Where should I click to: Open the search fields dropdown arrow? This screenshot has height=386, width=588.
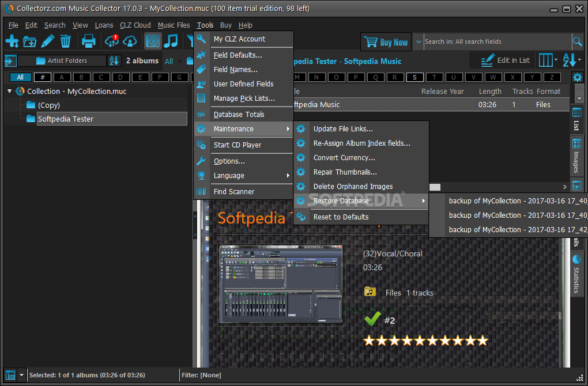pyautogui.click(x=419, y=41)
